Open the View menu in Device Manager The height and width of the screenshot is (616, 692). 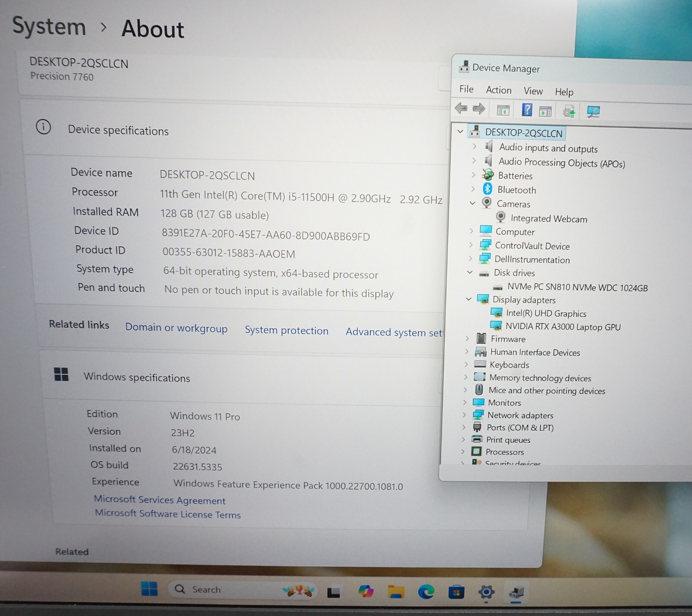click(x=533, y=91)
